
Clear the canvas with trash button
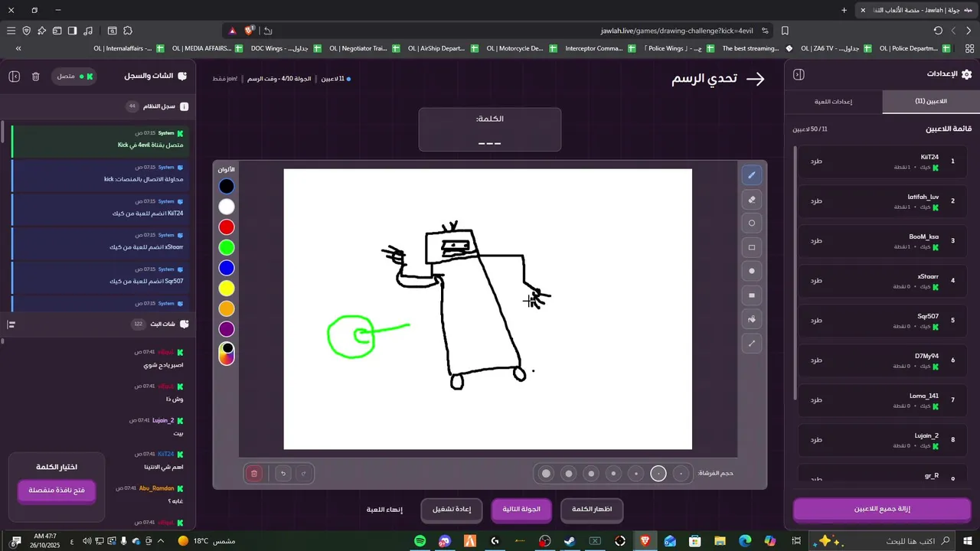pos(254,474)
